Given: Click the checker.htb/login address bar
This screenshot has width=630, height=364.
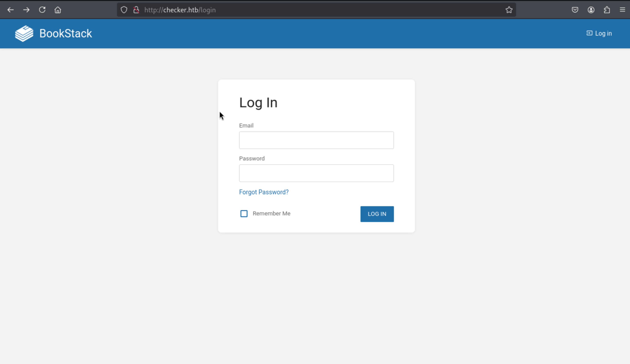Looking at the screenshot, I should (x=300, y=10).
